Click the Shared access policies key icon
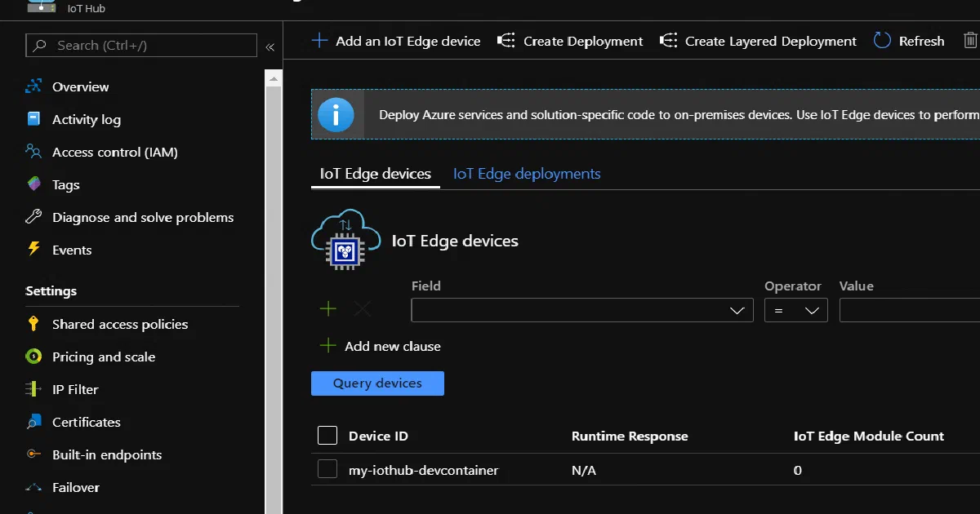Image resolution: width=980 pixels, height=514 pixels. pyautogui.click(x=33, y=324)
